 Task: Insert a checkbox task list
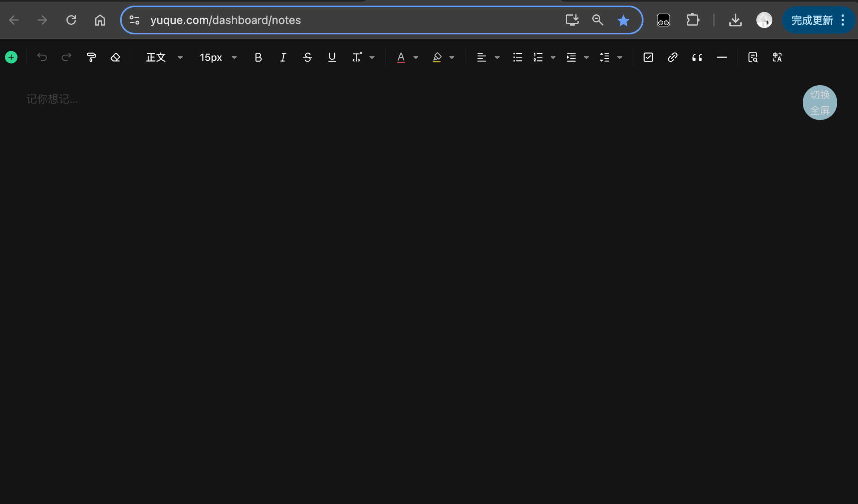pos(648,58)
